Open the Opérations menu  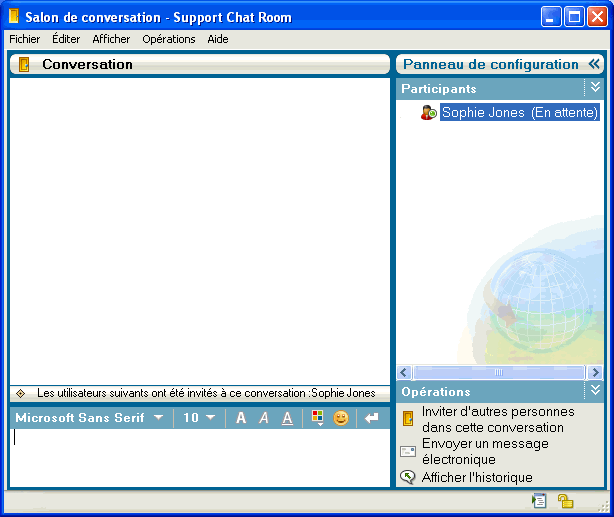coord(169,39)
